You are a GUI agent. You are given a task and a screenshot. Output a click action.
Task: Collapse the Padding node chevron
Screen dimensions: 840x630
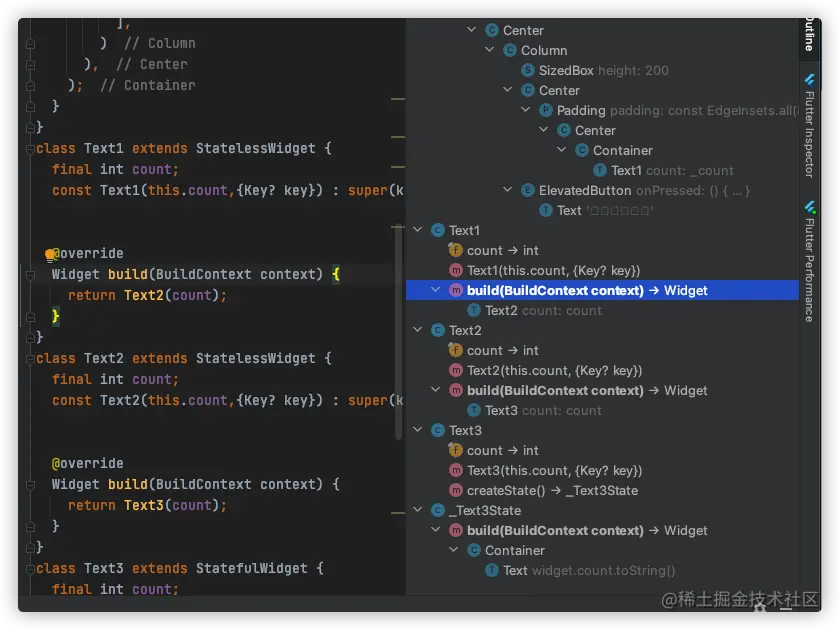tap(526, 109)
